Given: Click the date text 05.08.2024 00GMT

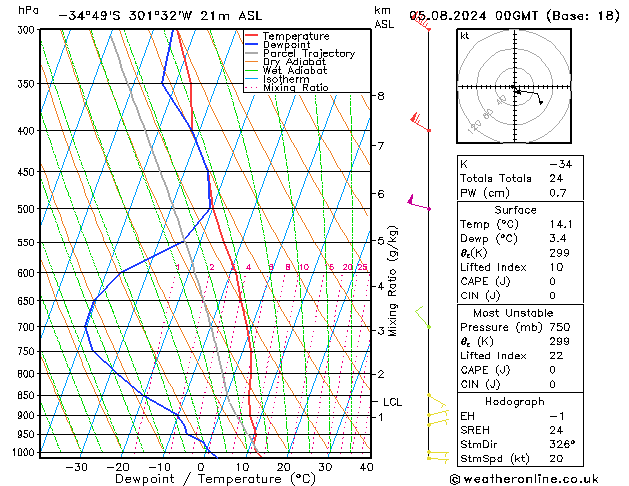Looking at the screenshot, I should point(474,16).
